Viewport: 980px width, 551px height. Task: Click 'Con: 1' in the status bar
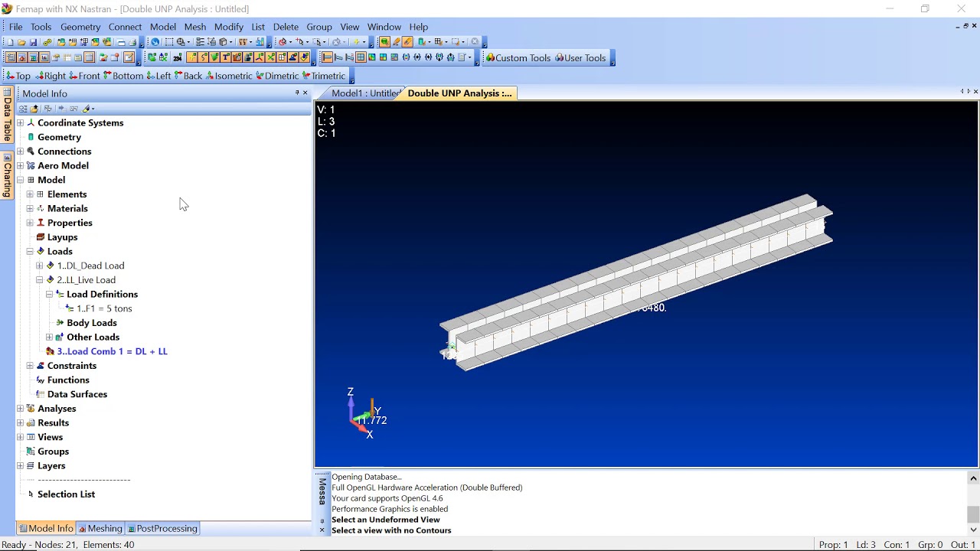coord(897,545)
